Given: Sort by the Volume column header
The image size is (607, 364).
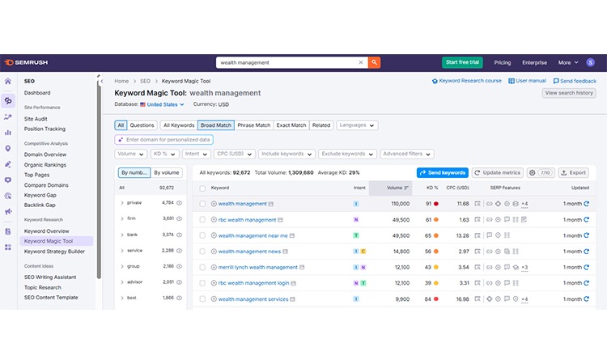Looking at the screenshot, I should (391, 188).
